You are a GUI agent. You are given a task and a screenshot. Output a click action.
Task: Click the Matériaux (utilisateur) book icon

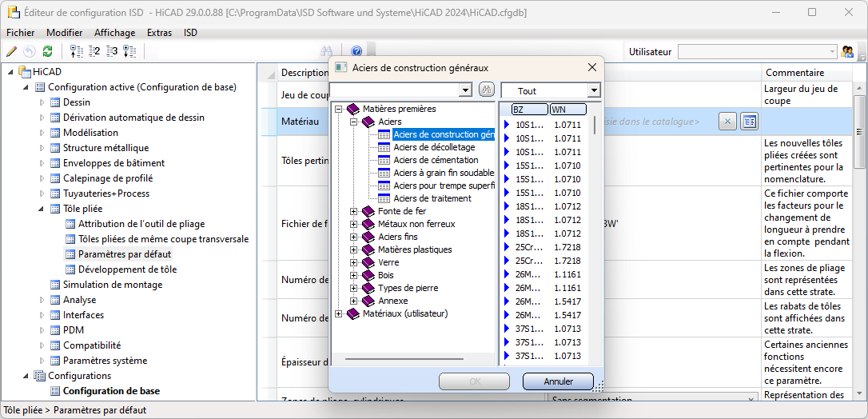[353, 313]
